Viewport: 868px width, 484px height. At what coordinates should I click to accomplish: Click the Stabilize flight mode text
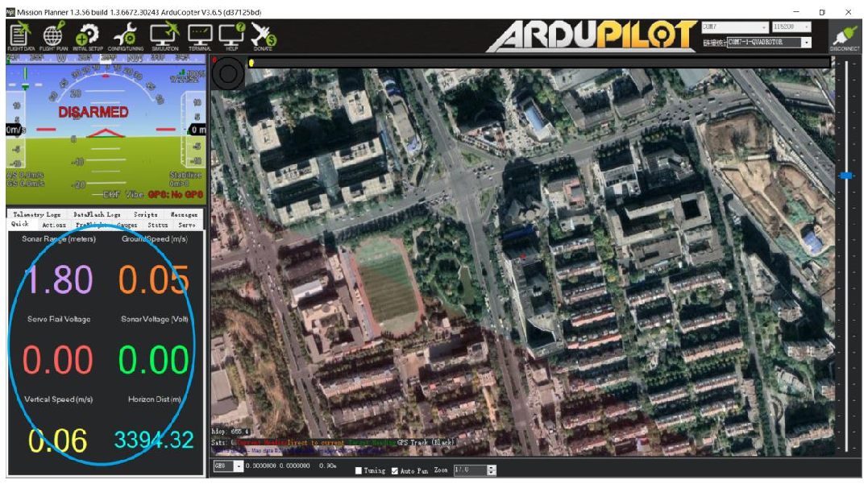tap(186, 175)
